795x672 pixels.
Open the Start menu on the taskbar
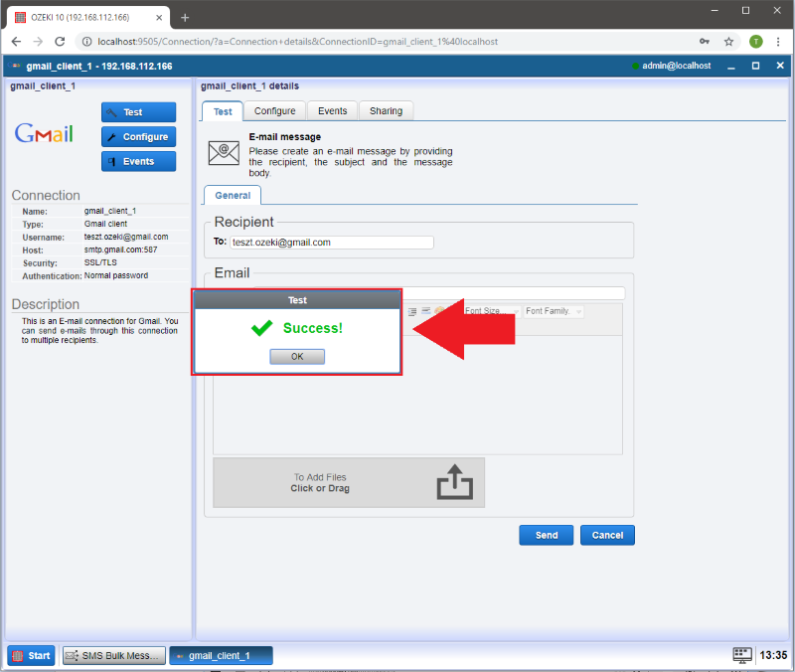pyautogui.click(x=31, y=655)
